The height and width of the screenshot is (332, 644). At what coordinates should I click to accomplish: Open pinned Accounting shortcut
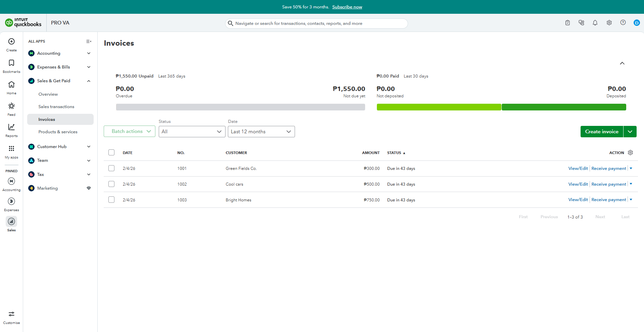(x=11, y=181)
